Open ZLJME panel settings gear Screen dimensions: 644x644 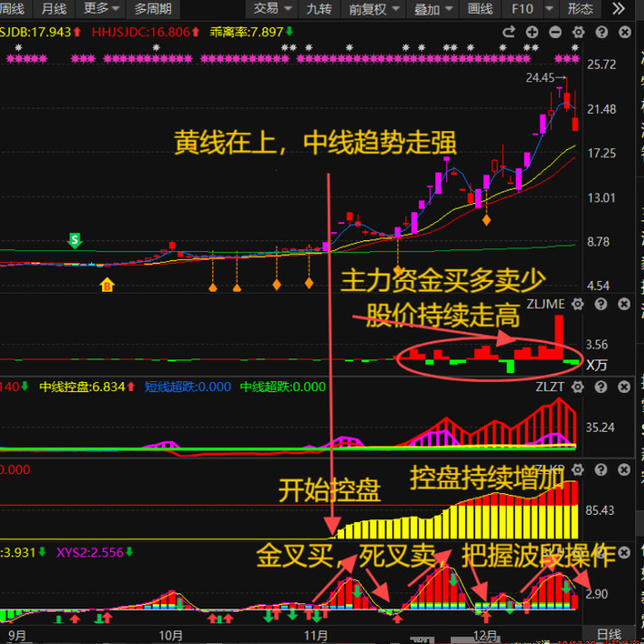point(578,304)
